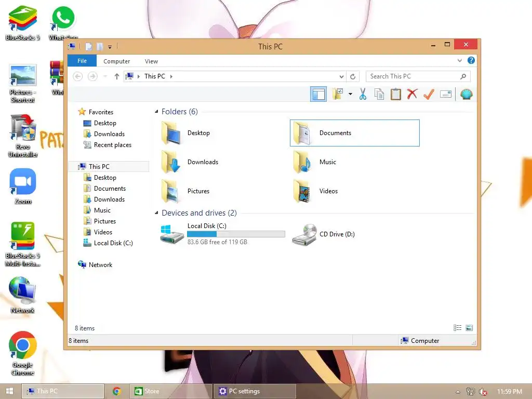532x399 pixels.
Task: Open the File tab
Action: click(82, 61)
